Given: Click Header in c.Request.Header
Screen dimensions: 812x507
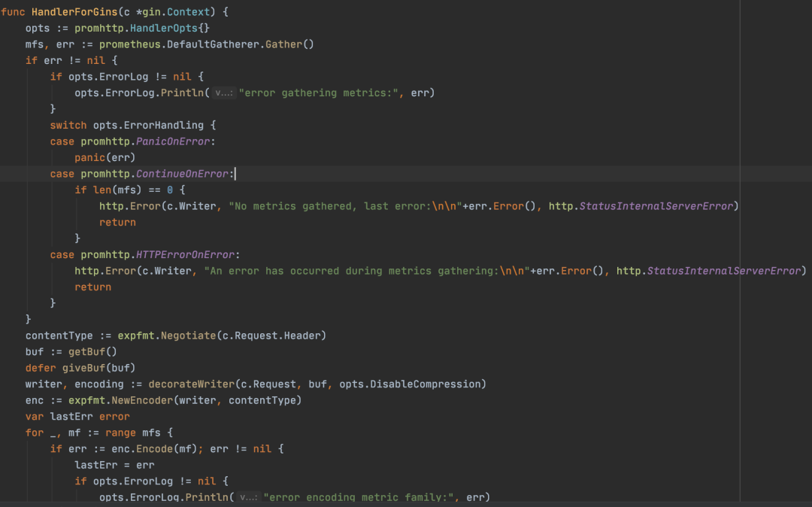Looking at the screenshot, I should click(x=302, y=335).
